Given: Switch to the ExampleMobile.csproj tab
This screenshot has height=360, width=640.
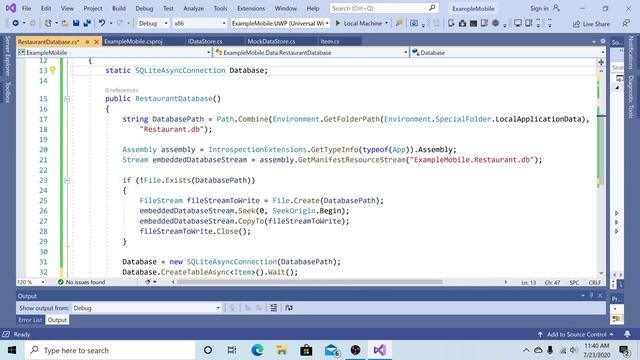Looking at the screenshot, I should 133,41.
